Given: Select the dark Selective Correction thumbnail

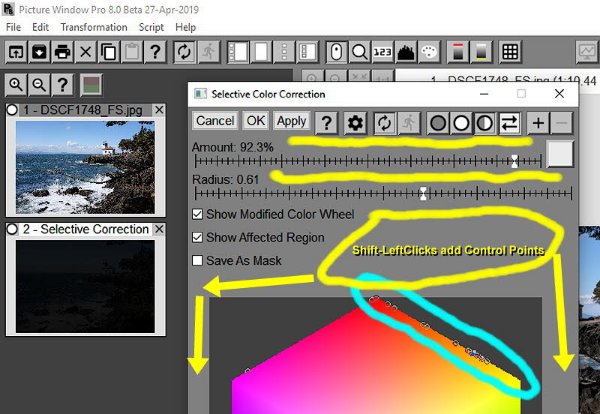Looking at the screenshot, I should 85,286.
